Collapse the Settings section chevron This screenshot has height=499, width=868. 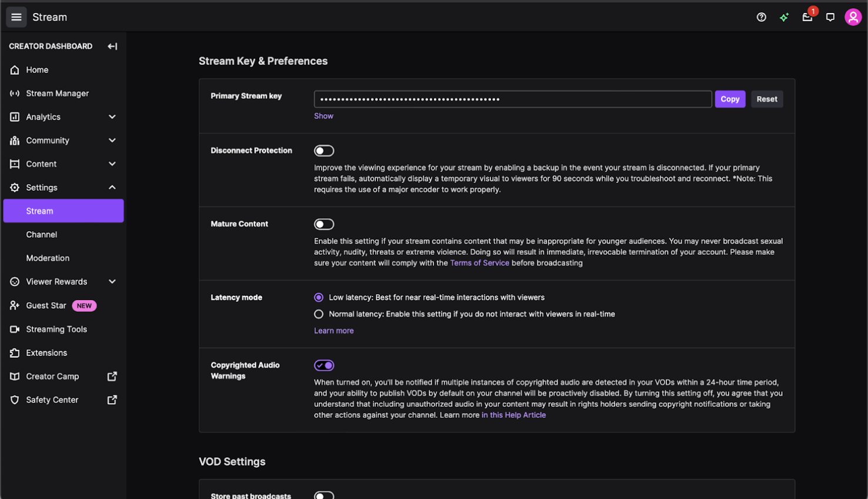click(x=112, y=187)
